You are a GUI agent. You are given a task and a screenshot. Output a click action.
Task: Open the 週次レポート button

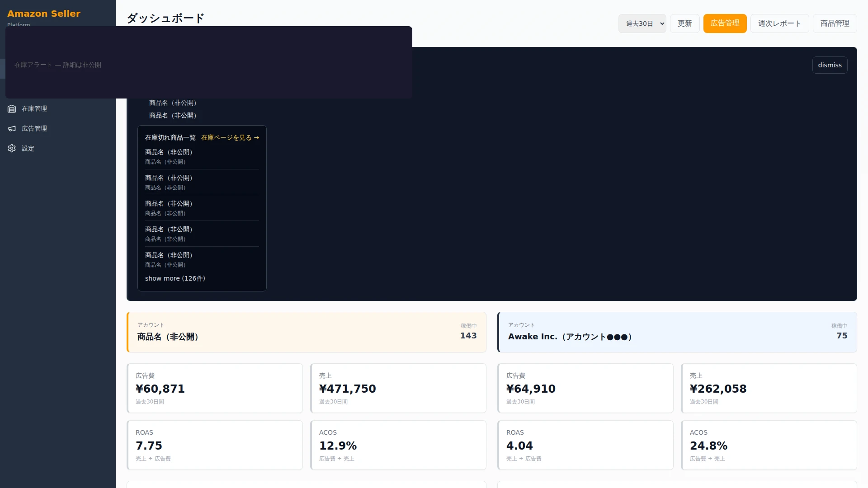click(779, 23)
